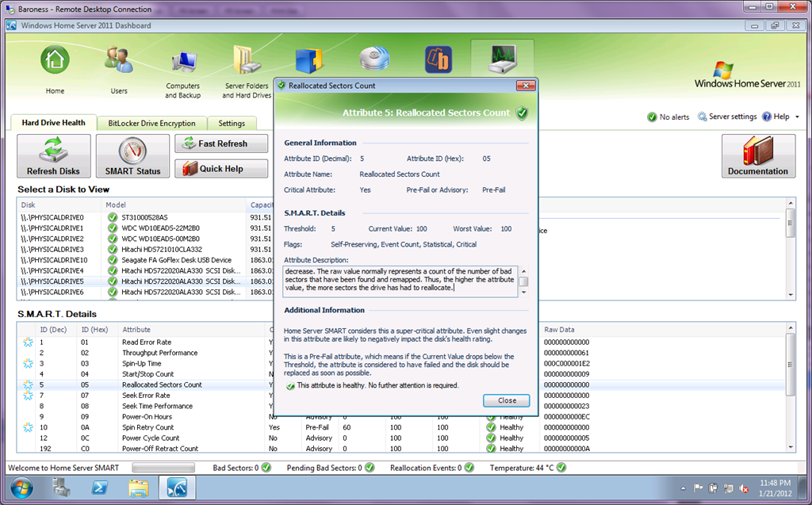Screen dimensions: 812x505
Task: Open the Windows Start menu
Action: pos(21,488)
